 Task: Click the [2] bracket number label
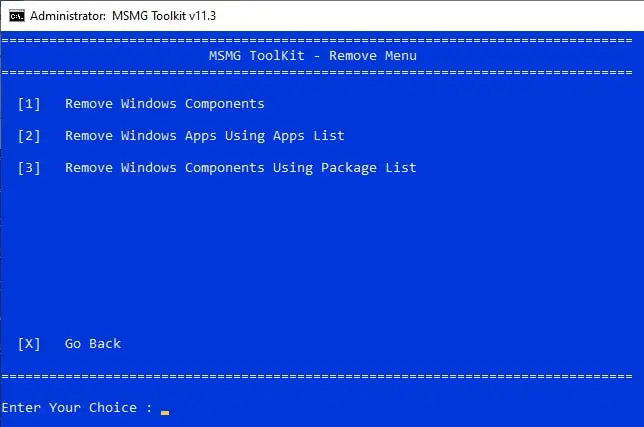click(x=29, y=136)
